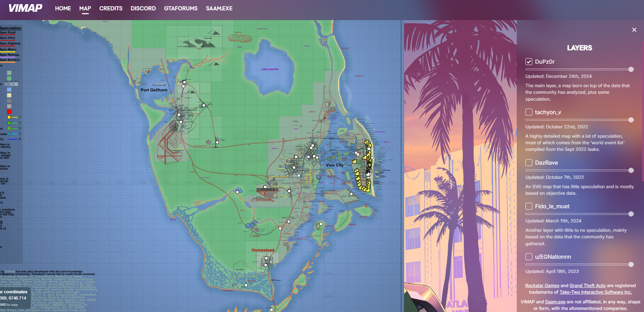Click the 'Spec Borders' legend entry
The image size is (644, 312).
point(10,60)
